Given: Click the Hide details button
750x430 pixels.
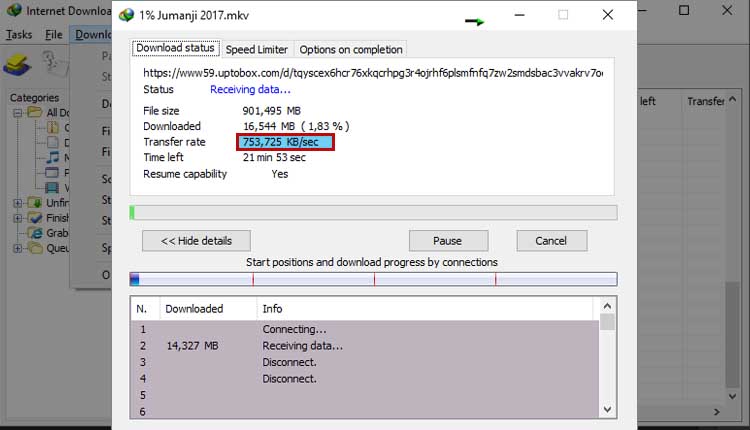Looking at the screenshot, I should tap(196, 241).
